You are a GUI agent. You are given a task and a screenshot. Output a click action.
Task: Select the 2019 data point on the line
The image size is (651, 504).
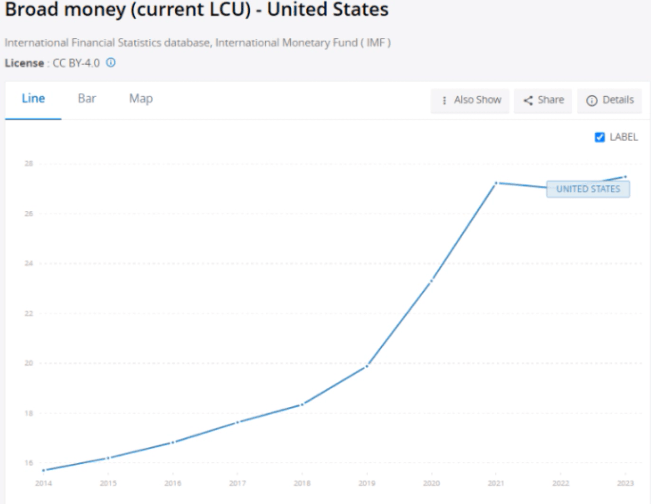pos(367,366)
